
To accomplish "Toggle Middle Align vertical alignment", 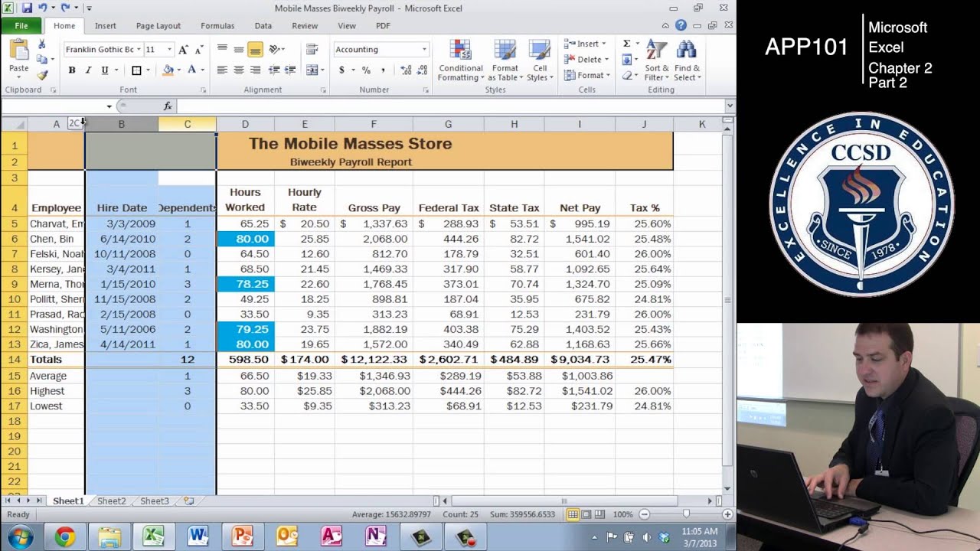I will point(239,50).
